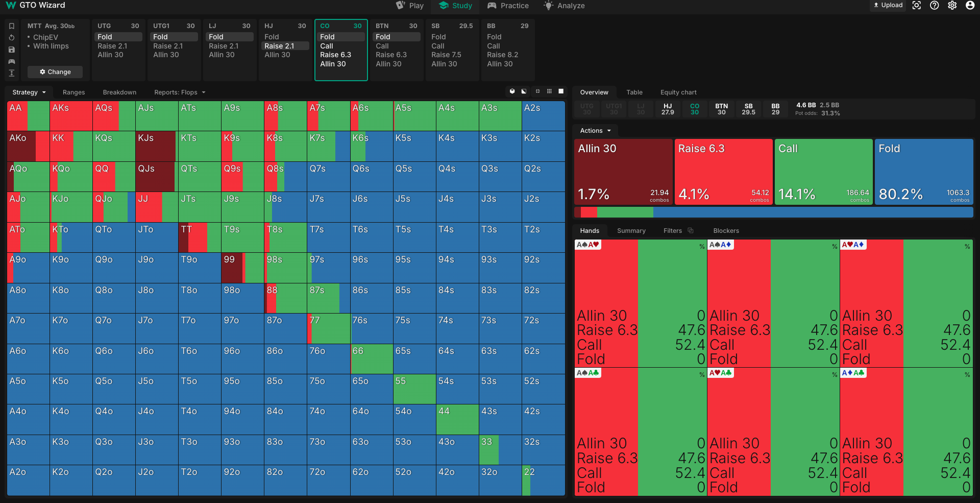Open the settings gear in top bar
Screen dimensions: 980x503
pos(952,6)
